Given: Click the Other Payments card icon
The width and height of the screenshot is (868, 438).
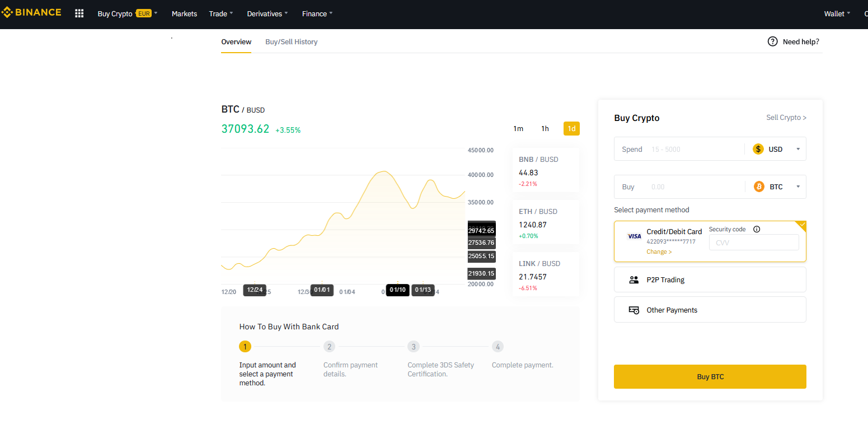Looking at the screenshot, I should (634, 309).
